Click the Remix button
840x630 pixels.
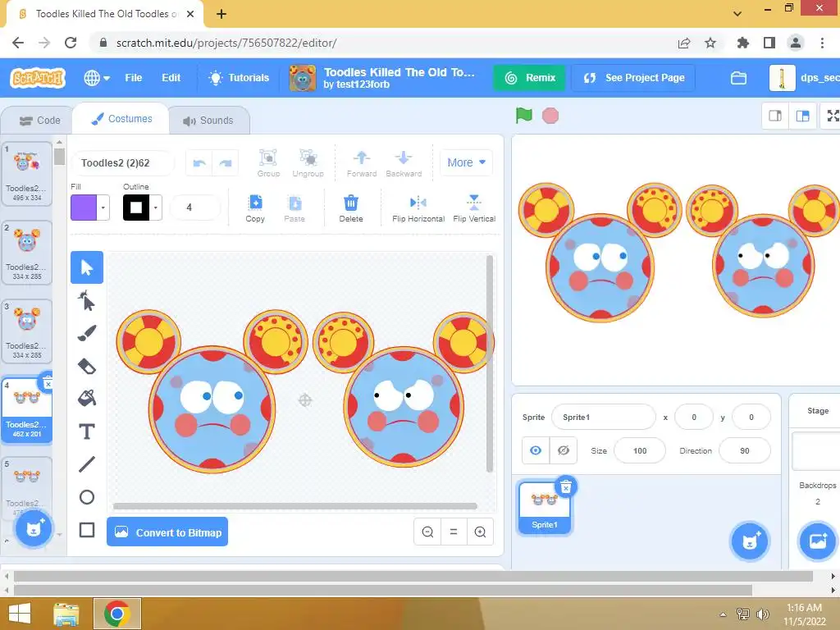pyautogui.click(x=530, y=78)
